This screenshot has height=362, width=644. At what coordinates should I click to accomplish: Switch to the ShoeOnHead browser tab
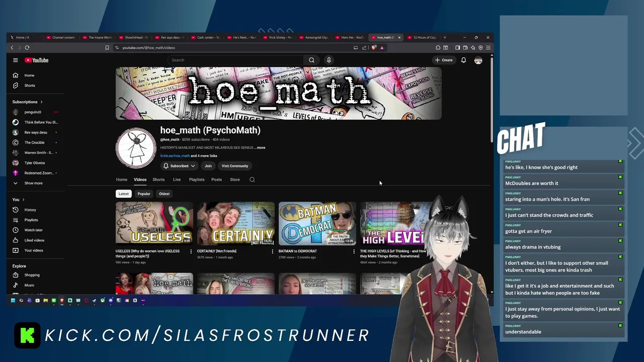133,37
